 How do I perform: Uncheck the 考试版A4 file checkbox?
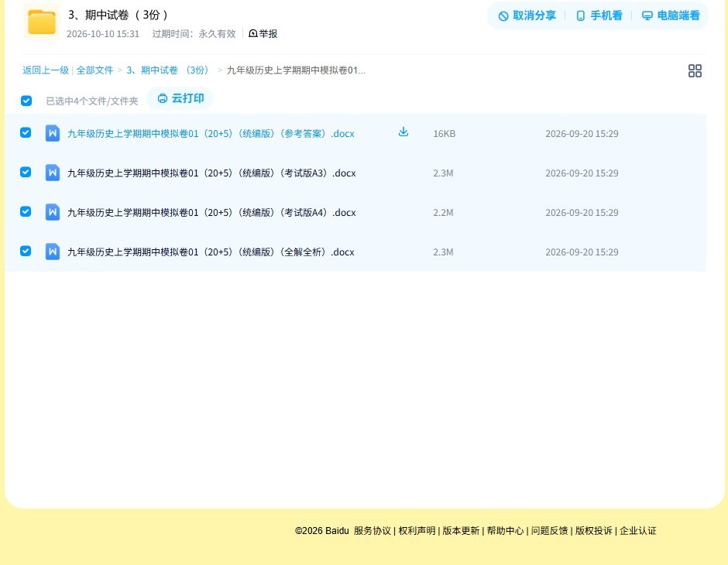click(26, 211)
